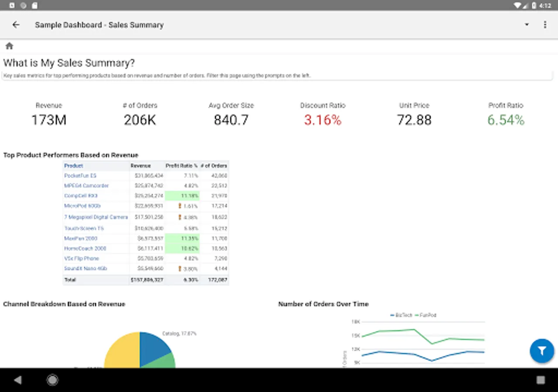Click the warning flag next to MicroPod 60Gb profit ratio
This screenshot has width=558, height=392.
click(x=180, y=206)
